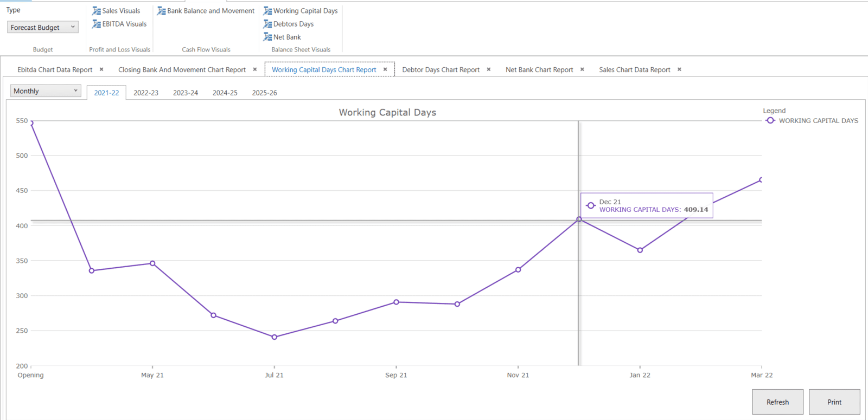
Task: Launch the Working Capital Days ribbon icon
Action: click(x=267, y=11)
